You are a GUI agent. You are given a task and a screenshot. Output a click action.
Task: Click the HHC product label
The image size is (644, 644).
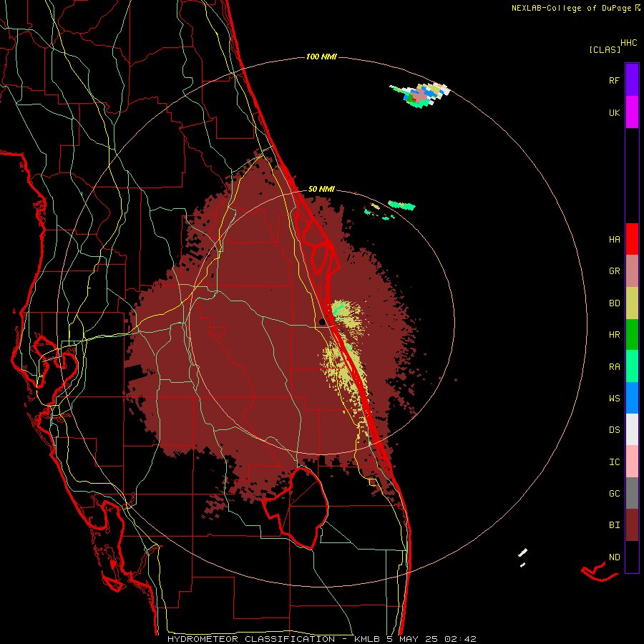pos(629,43)
